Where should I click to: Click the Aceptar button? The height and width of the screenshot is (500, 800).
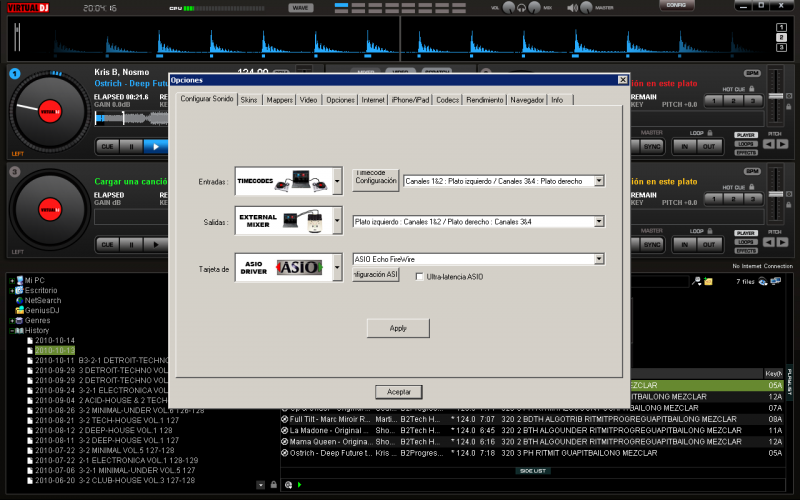tap(398, 392)
